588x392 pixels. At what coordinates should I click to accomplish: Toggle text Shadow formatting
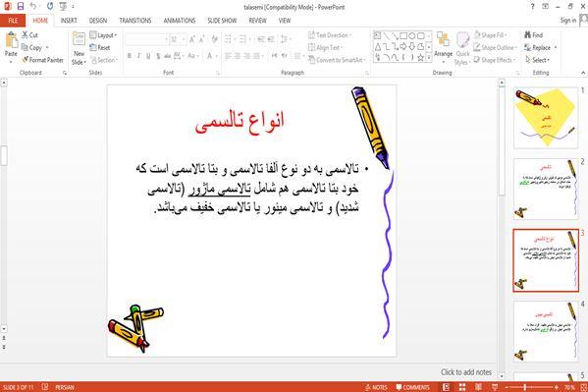tap(158, 56)
